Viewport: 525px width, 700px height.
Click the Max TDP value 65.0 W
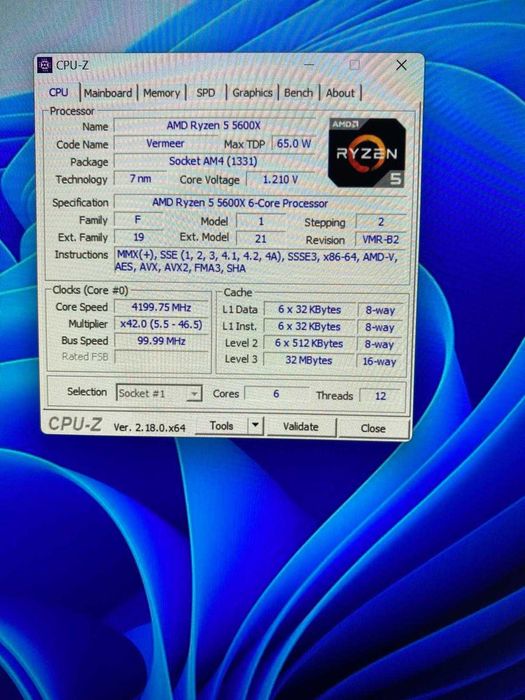coord(294,144)
